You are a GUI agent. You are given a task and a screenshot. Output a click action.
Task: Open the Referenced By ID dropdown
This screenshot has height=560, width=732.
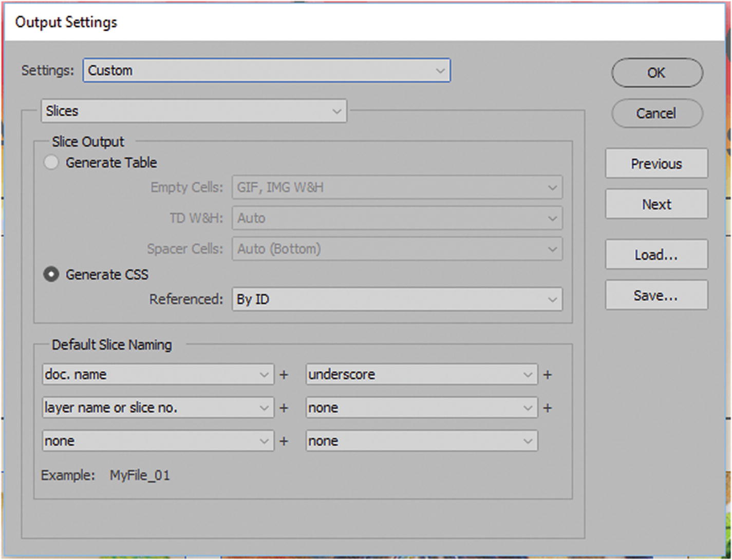click(x=397, y=299)
